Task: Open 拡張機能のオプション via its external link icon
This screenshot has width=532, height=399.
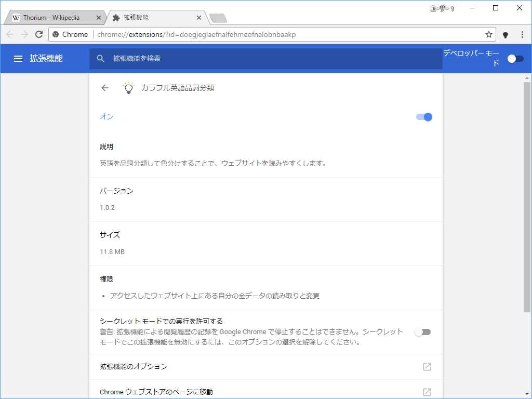Action: [x=427, y=366]
